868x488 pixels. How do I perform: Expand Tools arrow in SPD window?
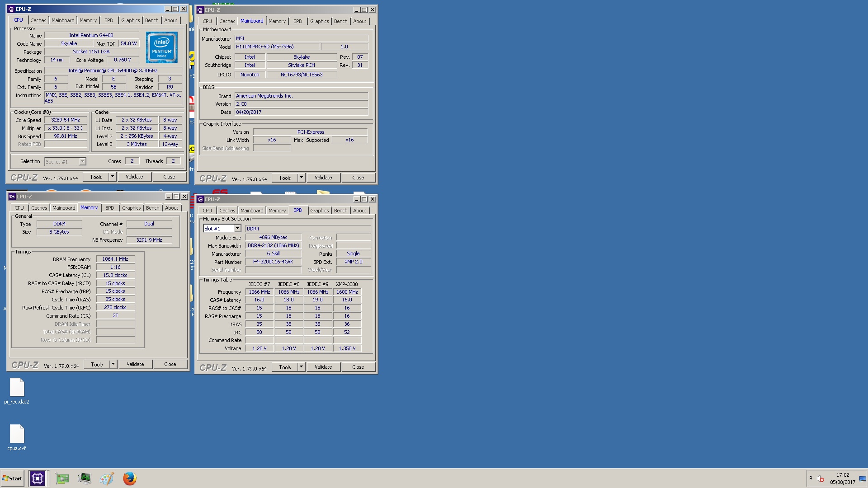pos(301,367)
